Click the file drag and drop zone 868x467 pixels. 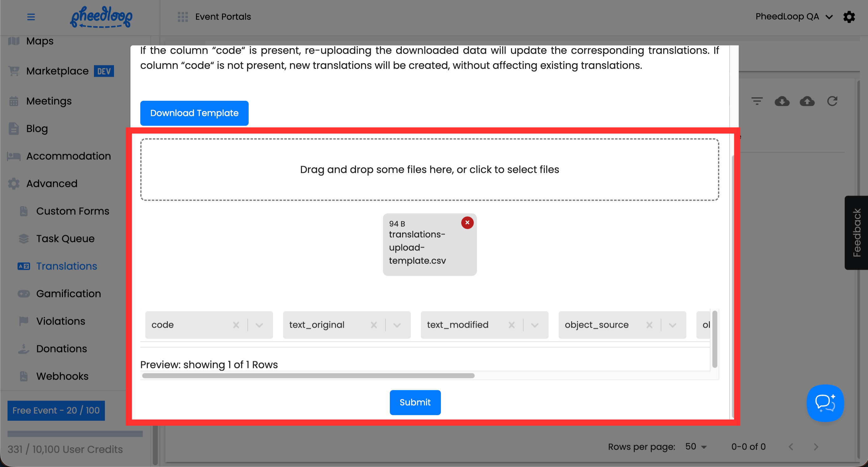(429, 169)
